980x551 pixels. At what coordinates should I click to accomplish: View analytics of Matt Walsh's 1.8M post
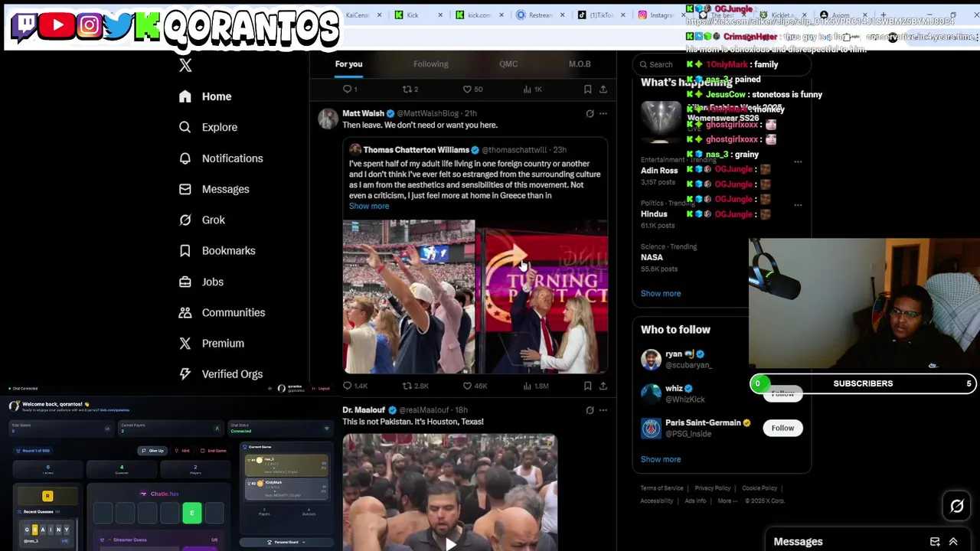pyautogui.click(x=536, y=386)
